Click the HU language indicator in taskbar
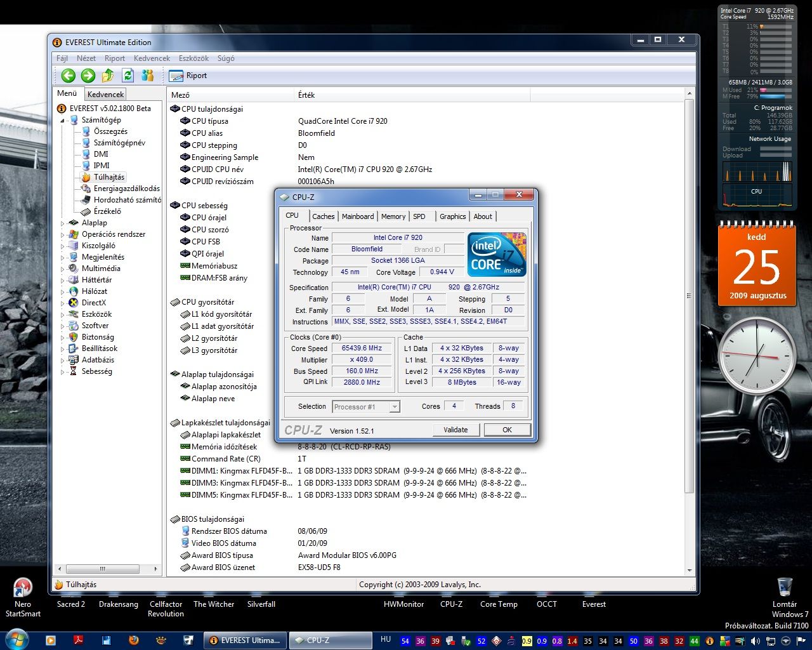 (386, 639)
